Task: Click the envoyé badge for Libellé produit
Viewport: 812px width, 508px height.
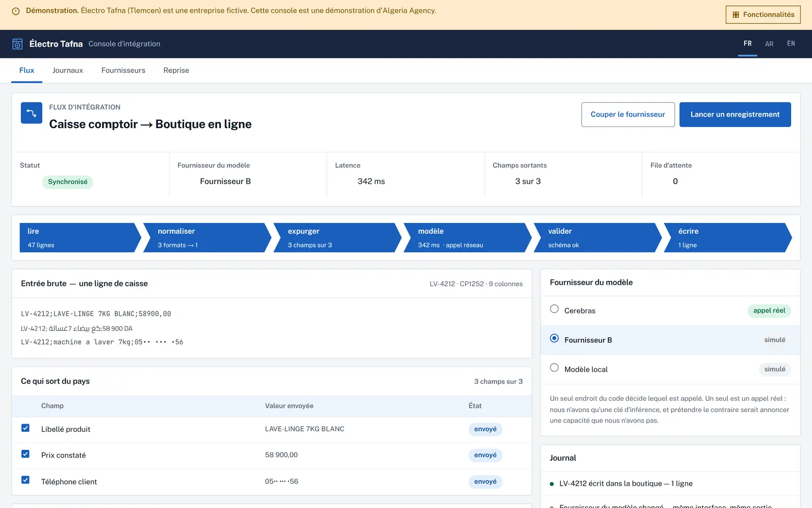Action: coord(485,429)
